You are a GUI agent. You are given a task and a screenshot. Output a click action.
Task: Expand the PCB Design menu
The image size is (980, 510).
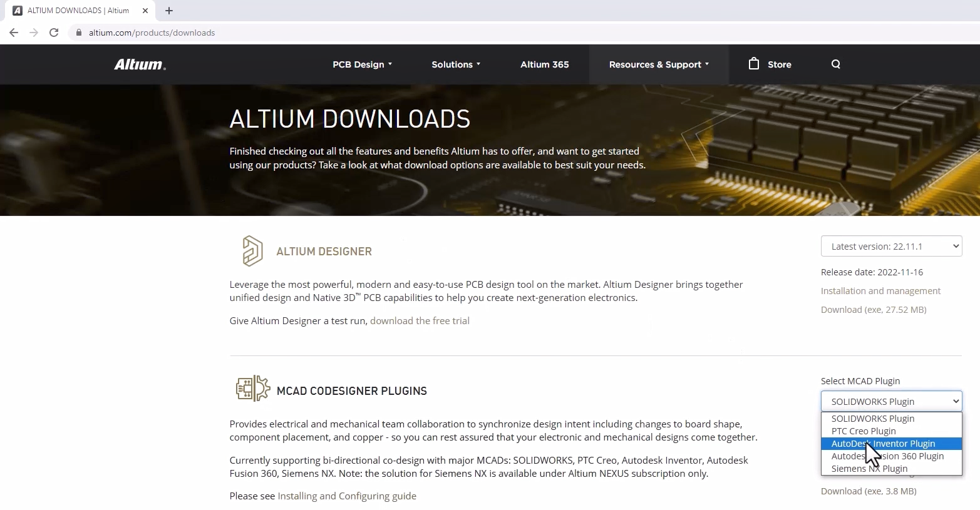click(x=362, y=64)
